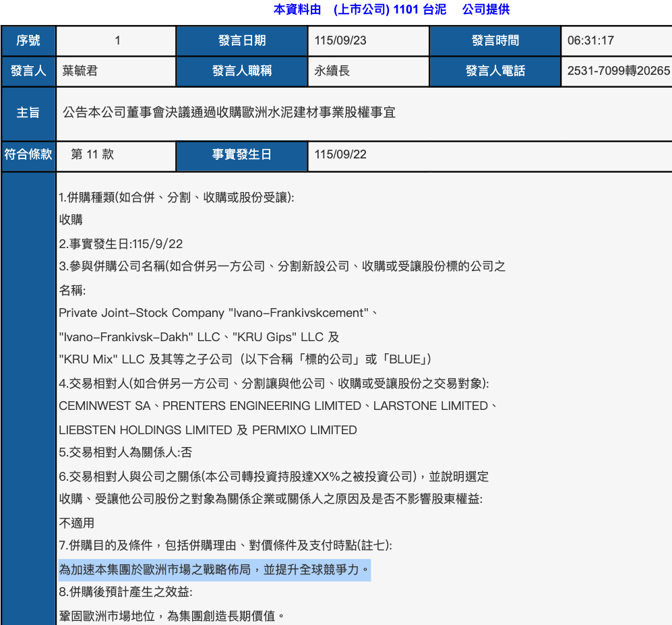Click the '發言日期' header cell
The height and width of the screenshot is (625, 672).
(242, 40)
